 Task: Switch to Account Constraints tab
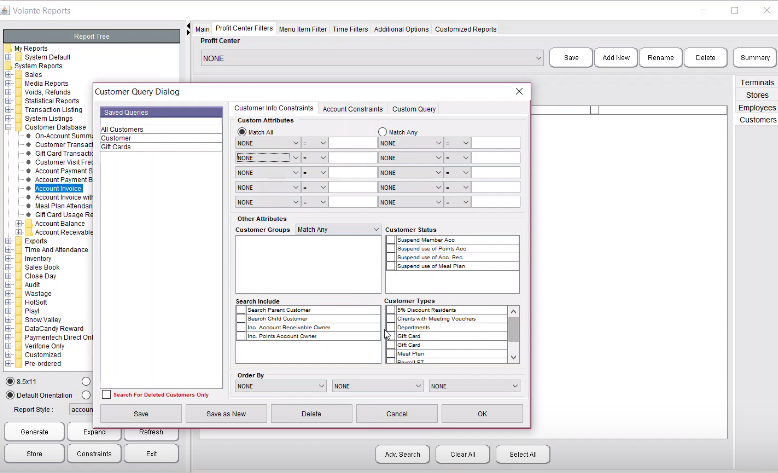point(352,109)
